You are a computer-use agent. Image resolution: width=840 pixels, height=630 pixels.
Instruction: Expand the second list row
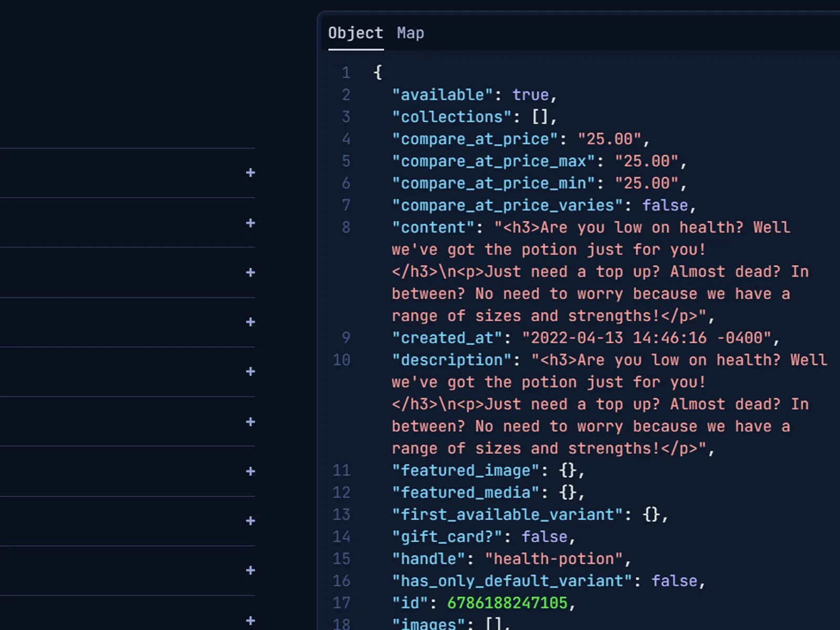(x=251, y=223)
